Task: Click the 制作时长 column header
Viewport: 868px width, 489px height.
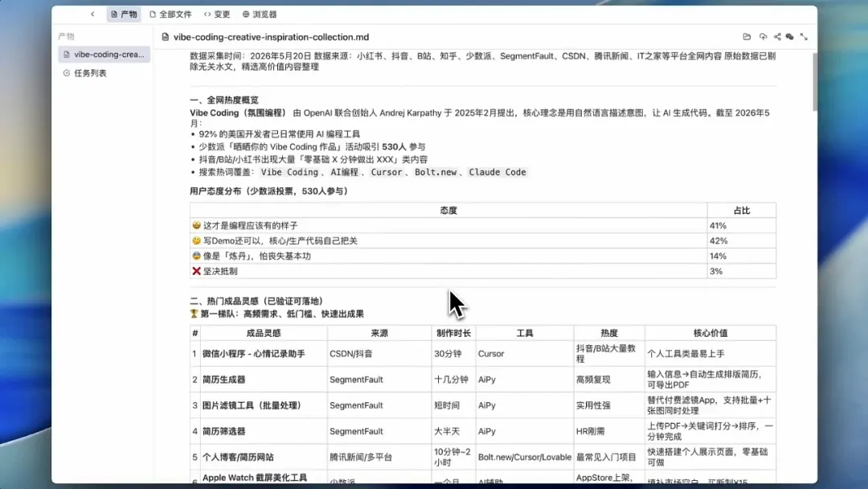Action: [453, 333]
